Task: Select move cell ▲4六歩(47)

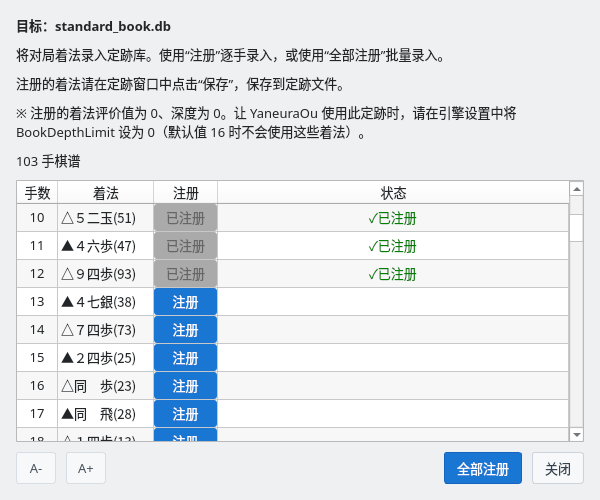Action: (x=106, y=246)
